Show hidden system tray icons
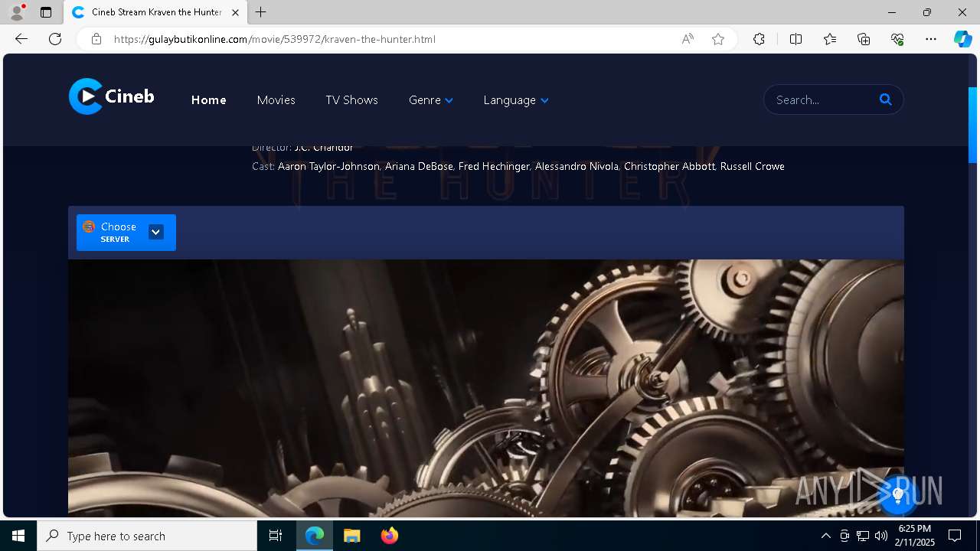Image resolution: width=980 pixels, height=551 pixels. coord(825,536)
